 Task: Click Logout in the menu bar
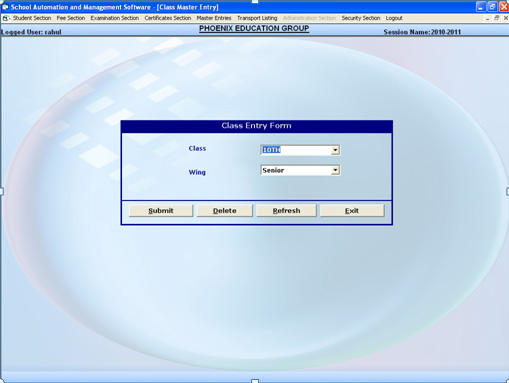coord(394,18)
